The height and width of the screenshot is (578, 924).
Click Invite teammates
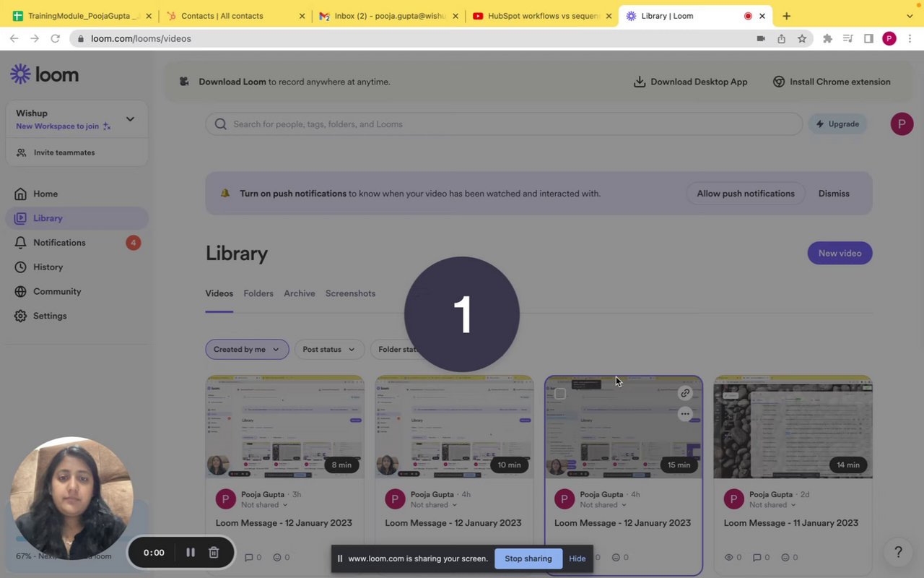(64, 152)
